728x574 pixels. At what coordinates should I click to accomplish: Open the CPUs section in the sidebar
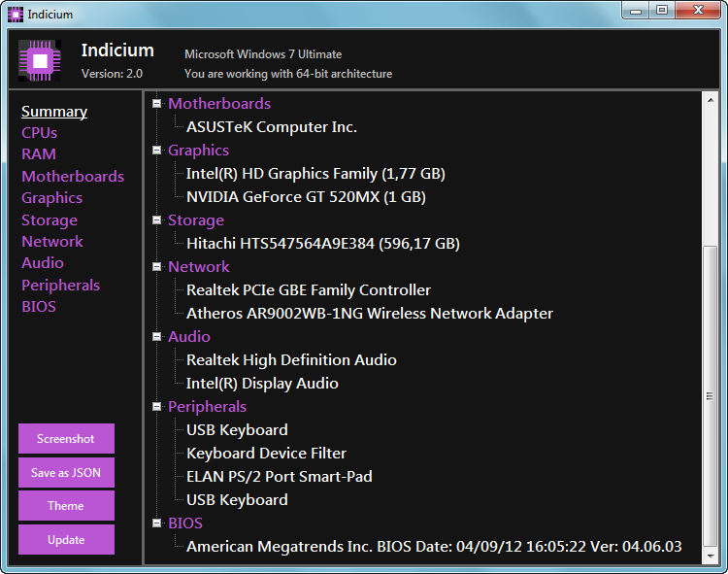tap(40, 133)
